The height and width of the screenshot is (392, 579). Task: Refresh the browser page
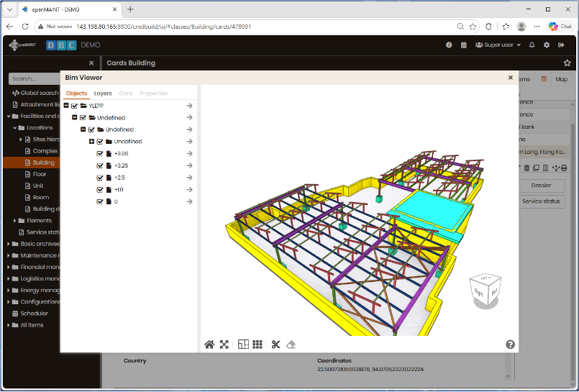click(25, 27)
